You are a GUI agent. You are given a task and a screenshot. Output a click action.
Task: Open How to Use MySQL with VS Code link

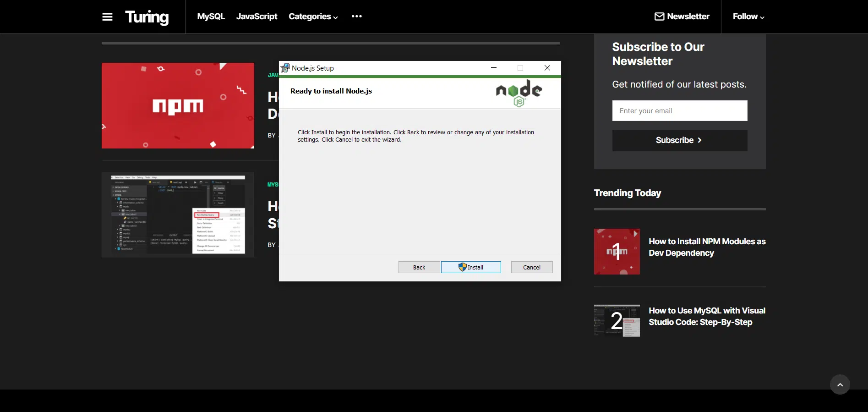(x=707, y=316)
